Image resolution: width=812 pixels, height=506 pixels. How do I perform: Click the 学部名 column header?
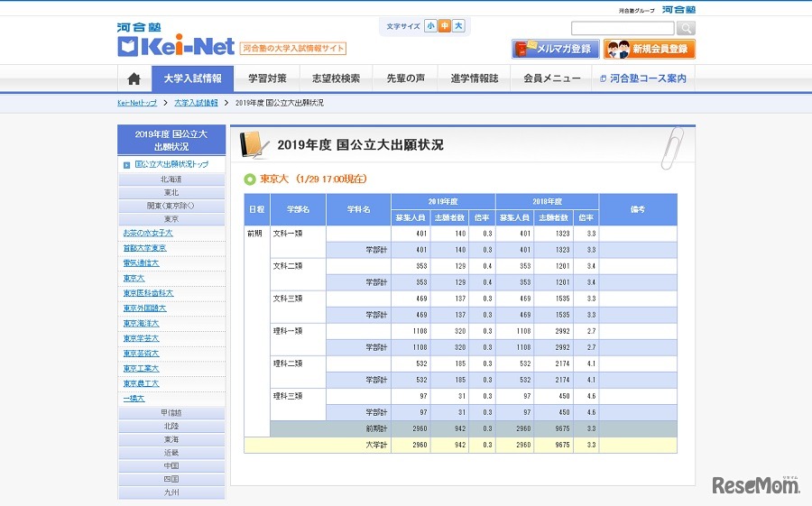pos(299,210)
